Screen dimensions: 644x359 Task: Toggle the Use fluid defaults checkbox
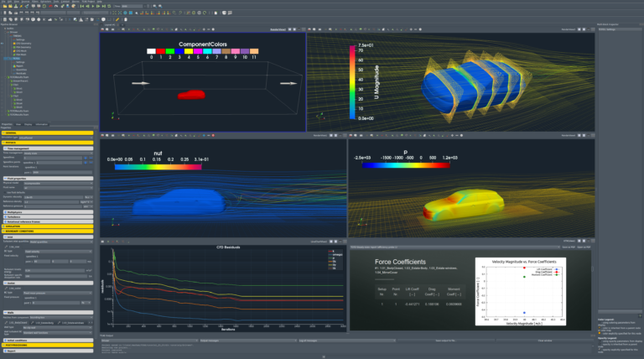tap(5, 192)
